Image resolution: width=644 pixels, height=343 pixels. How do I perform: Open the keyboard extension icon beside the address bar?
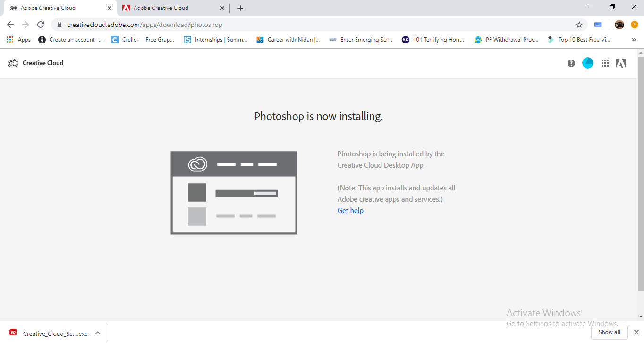point(598,24)
